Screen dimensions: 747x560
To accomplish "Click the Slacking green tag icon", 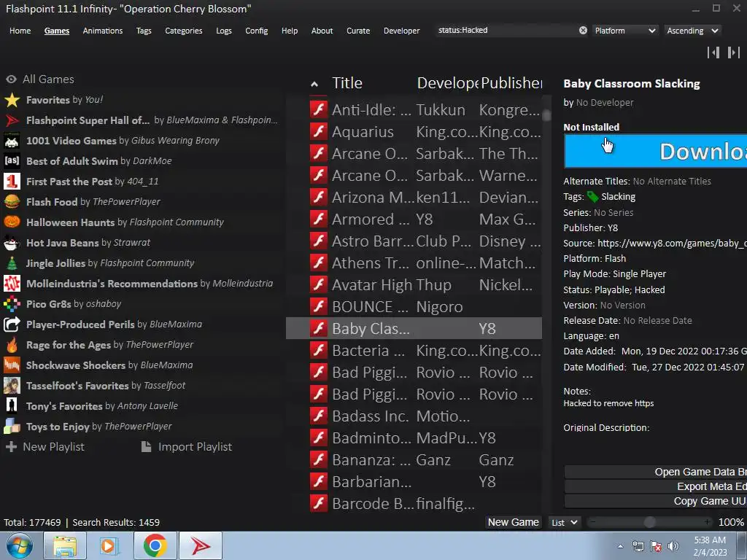I will click(x=592, y=197).
